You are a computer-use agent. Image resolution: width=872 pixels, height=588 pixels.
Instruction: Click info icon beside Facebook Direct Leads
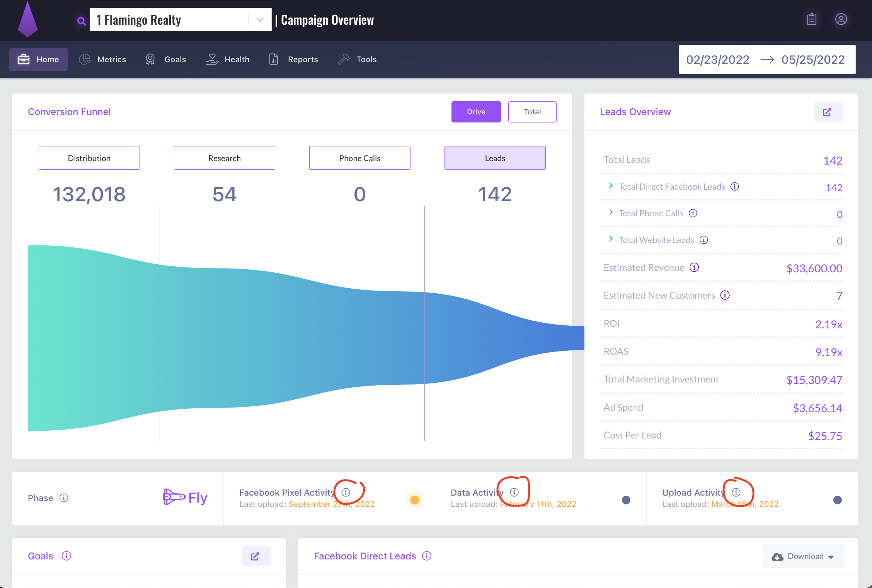427,556
